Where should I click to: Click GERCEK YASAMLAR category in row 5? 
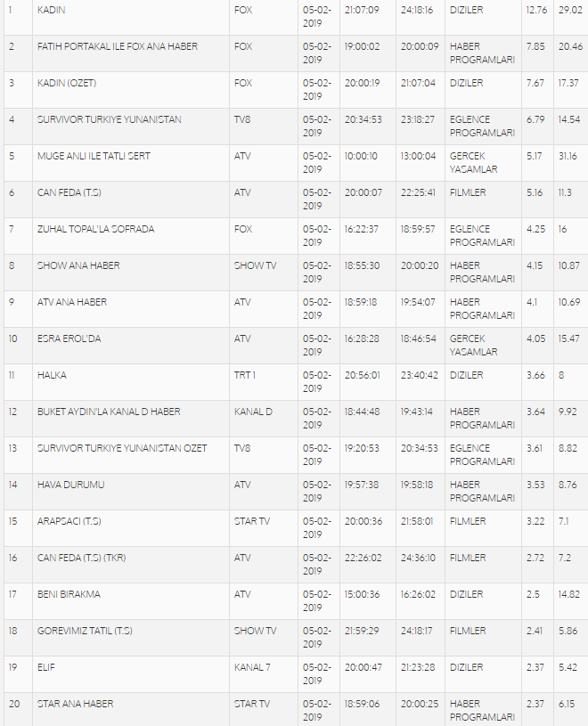474,162
